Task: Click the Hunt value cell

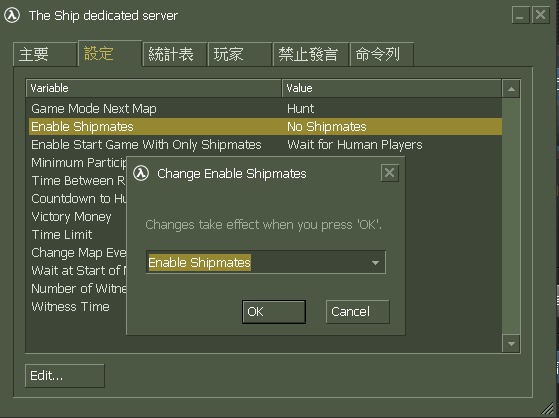Action: pos(301,109)
